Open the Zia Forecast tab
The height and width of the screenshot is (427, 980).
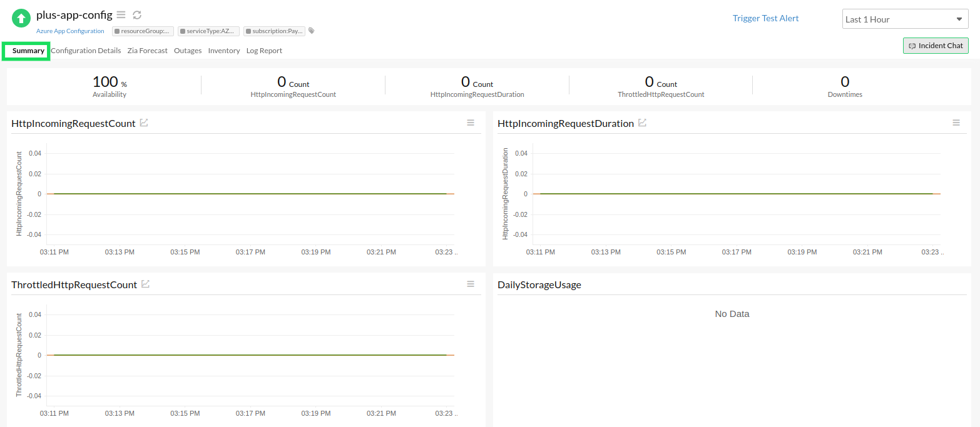coord(147,51)
